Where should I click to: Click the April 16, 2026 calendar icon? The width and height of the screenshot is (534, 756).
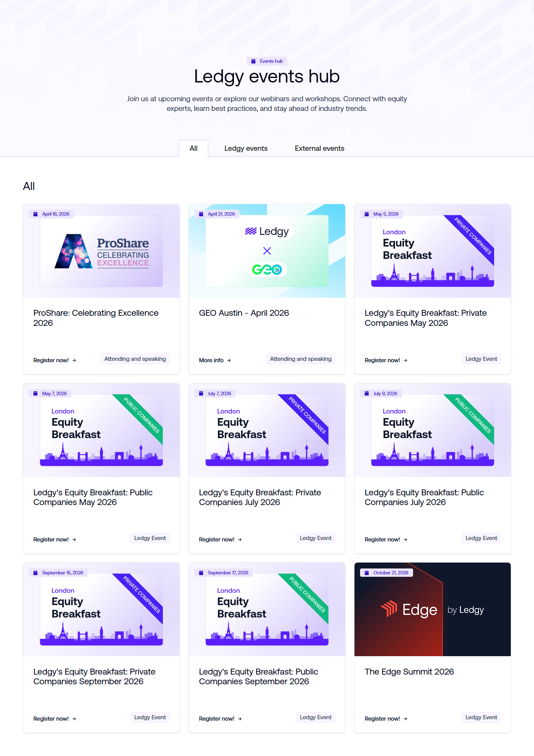[x=35, y=214]
